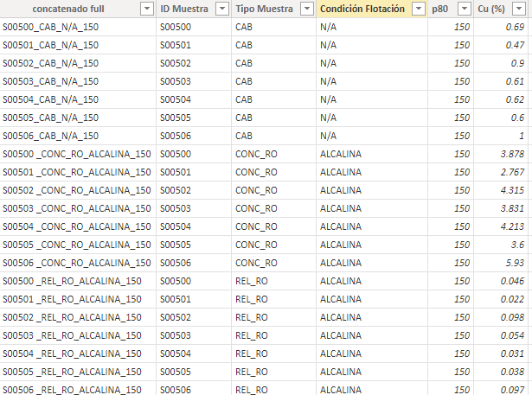532x395 pixels.
Task: Click Cu value 0.046
Action: [x=501, y=281]
